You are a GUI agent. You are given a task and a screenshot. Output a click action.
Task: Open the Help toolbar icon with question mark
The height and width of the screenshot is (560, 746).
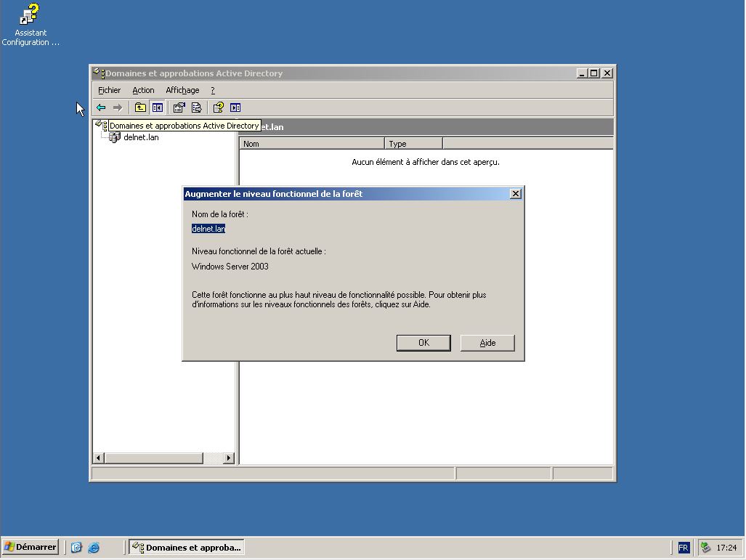click(219, 107)
